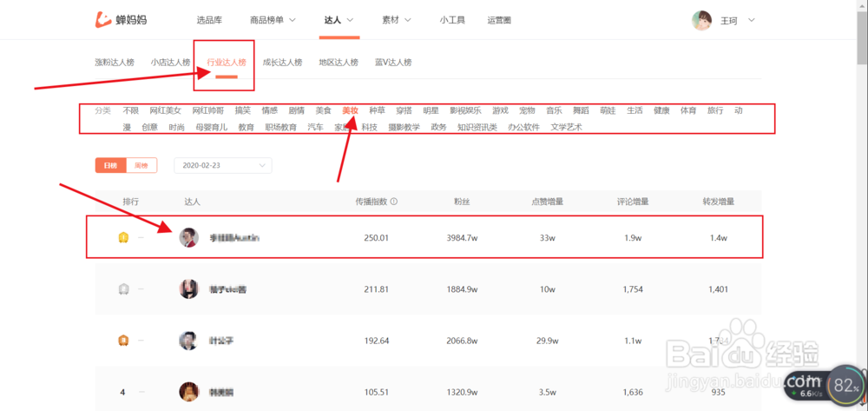Screen dimensions: 868x411
Task: Expand the 商品榜单 menu
Action: (273, 21)
